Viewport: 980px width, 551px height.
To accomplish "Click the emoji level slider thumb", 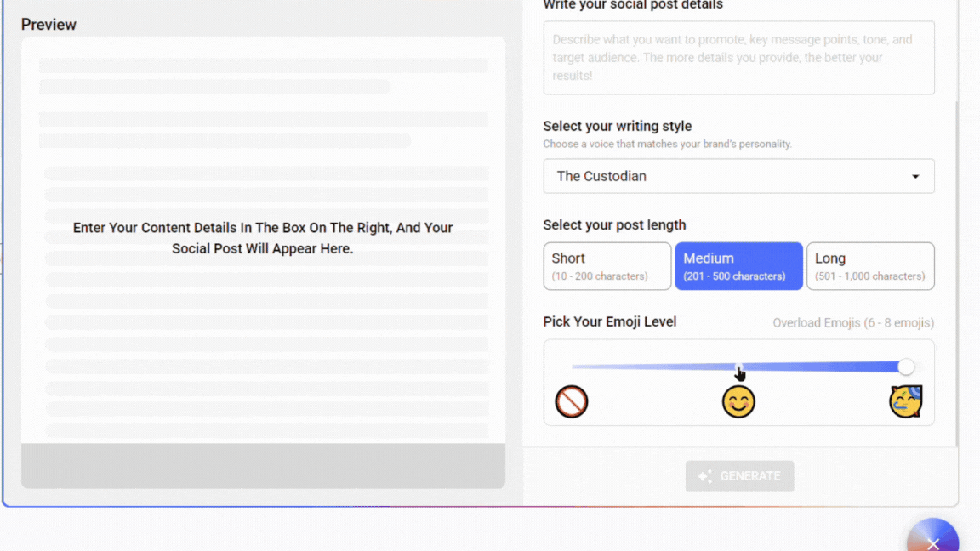I will 906,366.
